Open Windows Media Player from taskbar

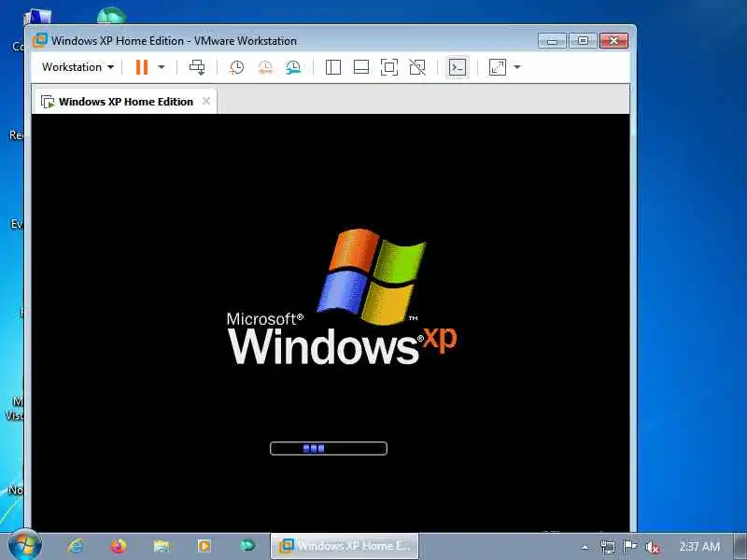tap(204, 546)
